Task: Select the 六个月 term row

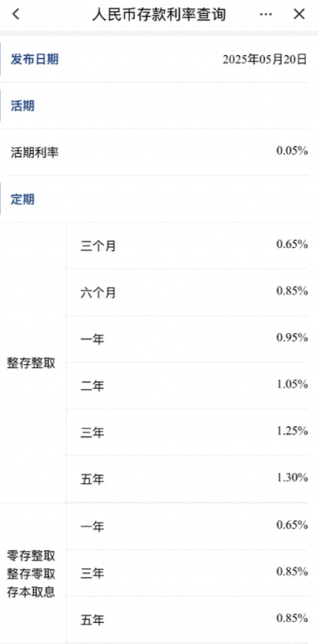Action: 187,293
